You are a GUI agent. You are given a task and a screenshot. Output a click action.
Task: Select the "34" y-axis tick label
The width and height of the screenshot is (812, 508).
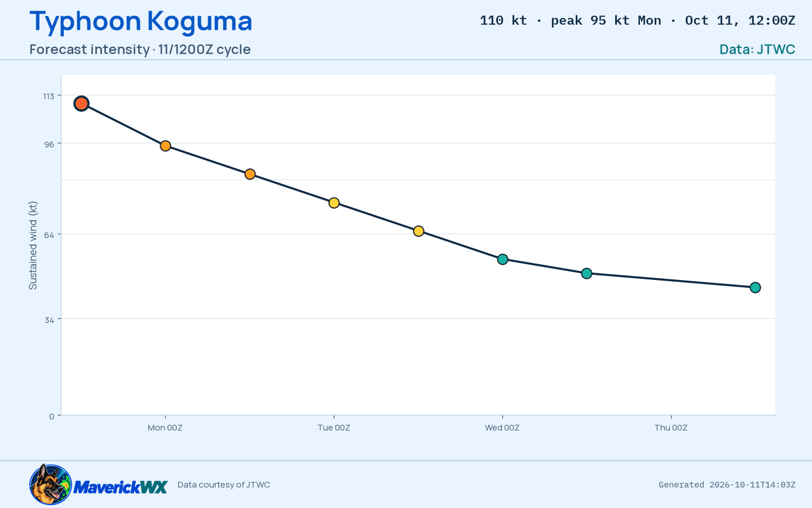tap(50, 320)
